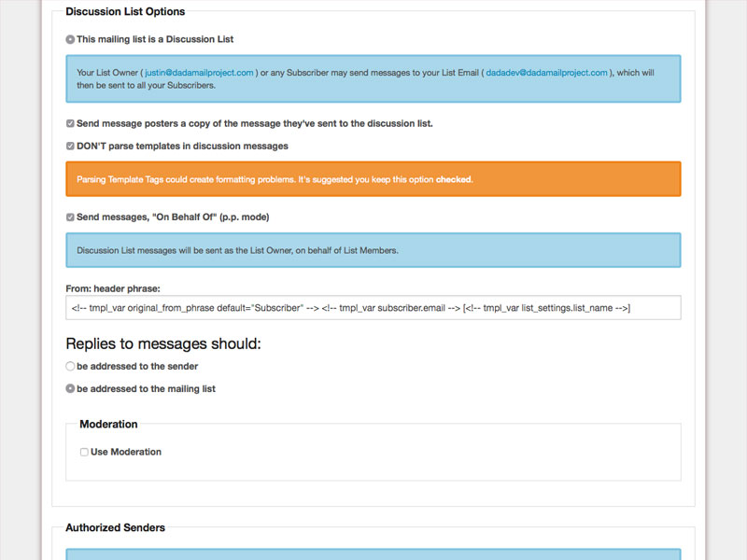
Task: Click the Moderation section heading
Action: pos(108,424)
